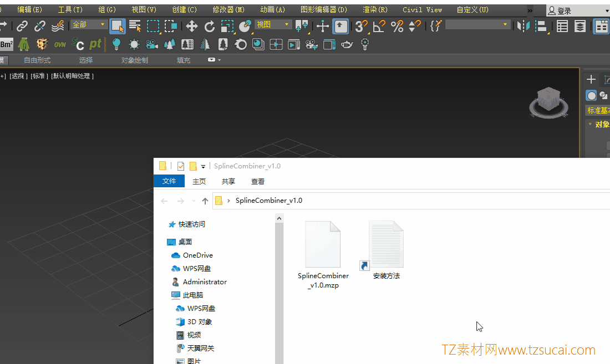Viewport: 610px width, 364px height.
Task: Open the 修改器(M) menu
Action: tap(228, 10)
